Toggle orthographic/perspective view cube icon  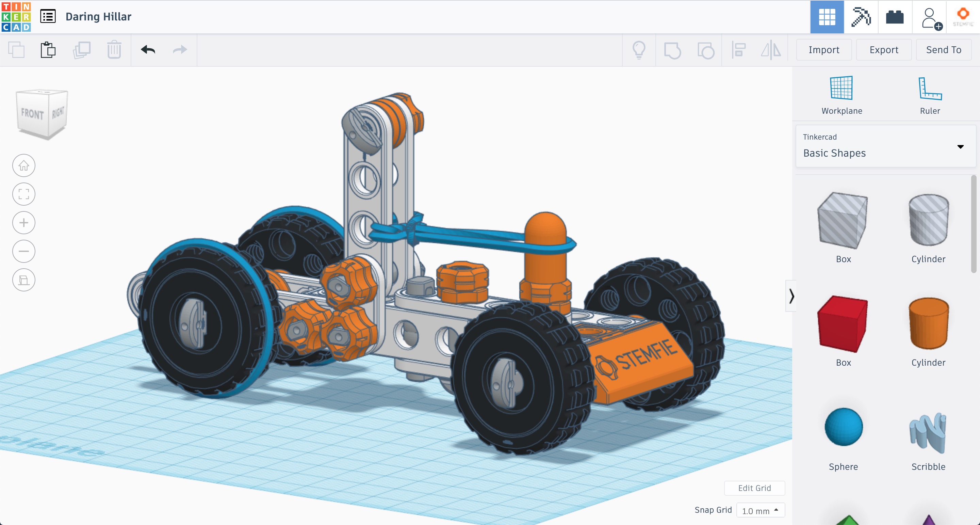pos(23,280)
